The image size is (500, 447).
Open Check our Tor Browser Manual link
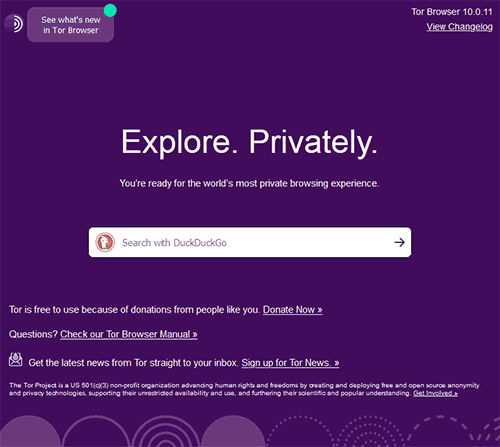coord(129,334)
